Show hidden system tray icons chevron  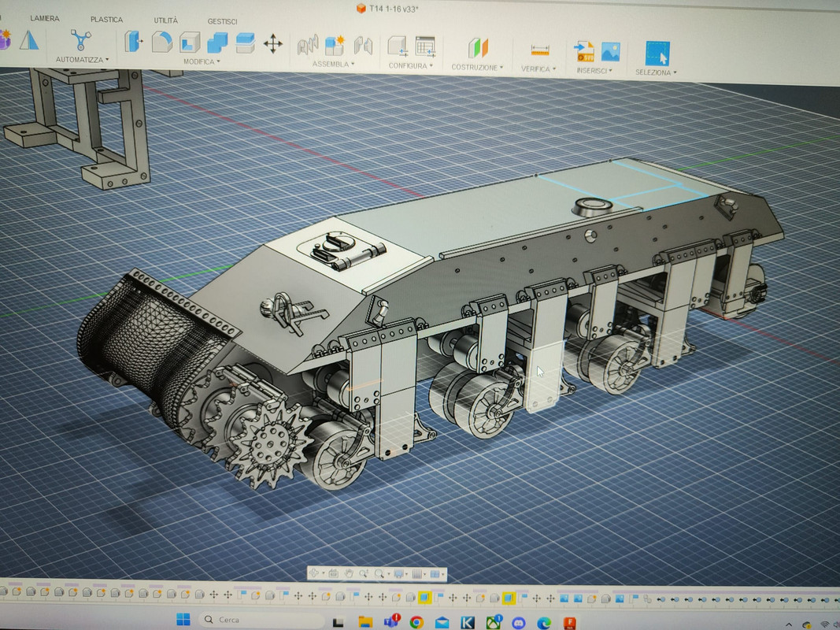(x=788, y=624)
